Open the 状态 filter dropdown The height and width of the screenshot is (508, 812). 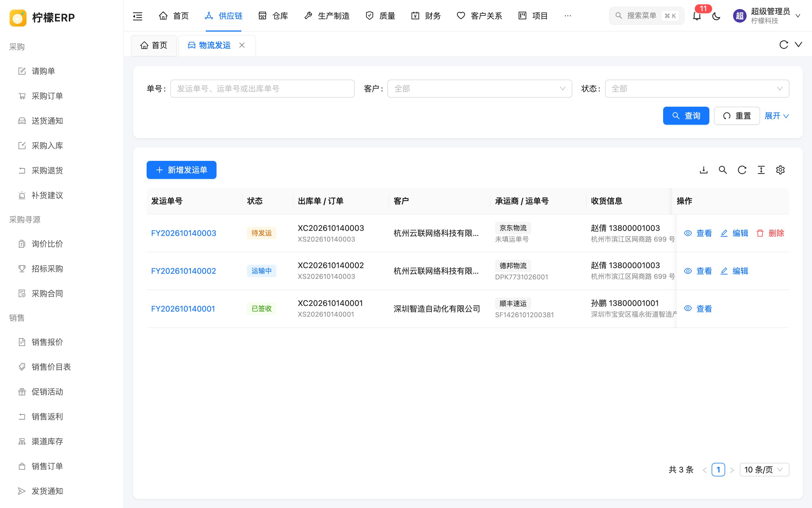(x=697, y=89)
